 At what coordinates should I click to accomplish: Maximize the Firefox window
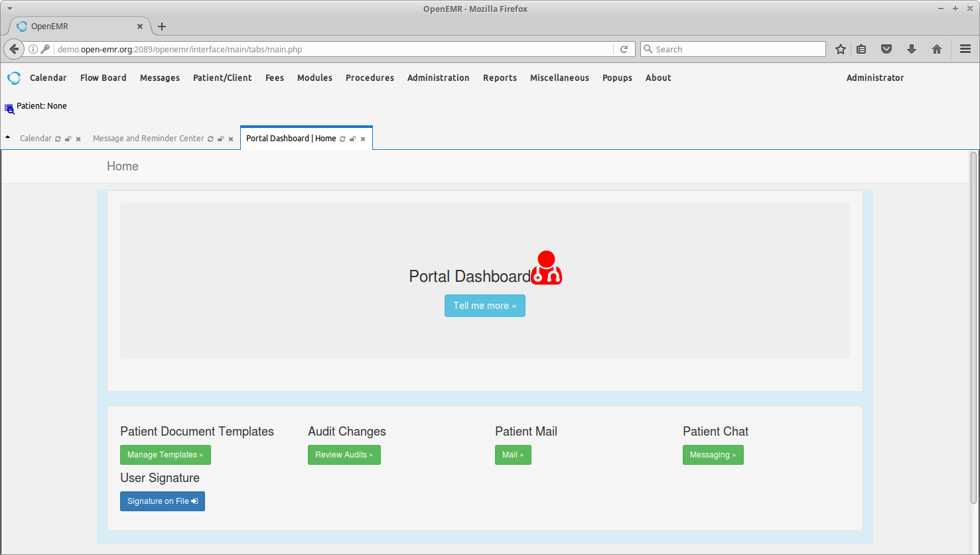tap(955, 9)
